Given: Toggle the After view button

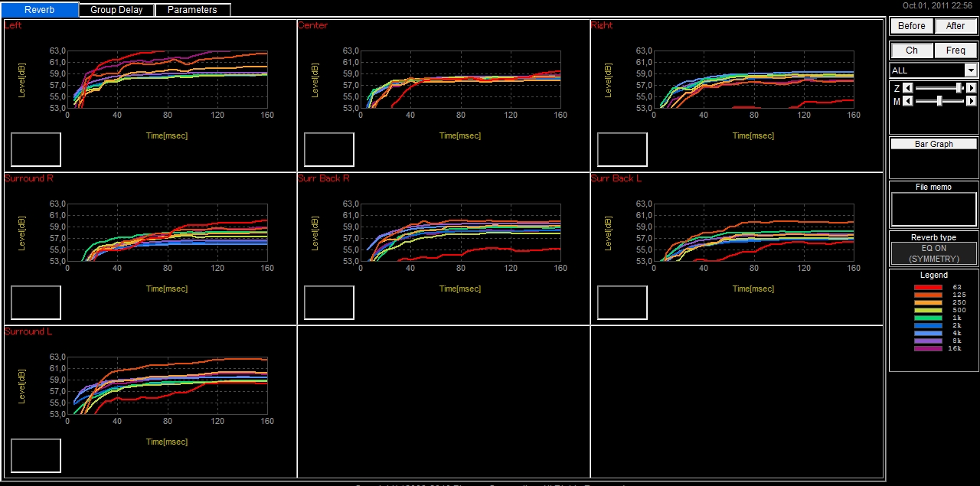Looking at the screenshot, I should tap(955, 26).
